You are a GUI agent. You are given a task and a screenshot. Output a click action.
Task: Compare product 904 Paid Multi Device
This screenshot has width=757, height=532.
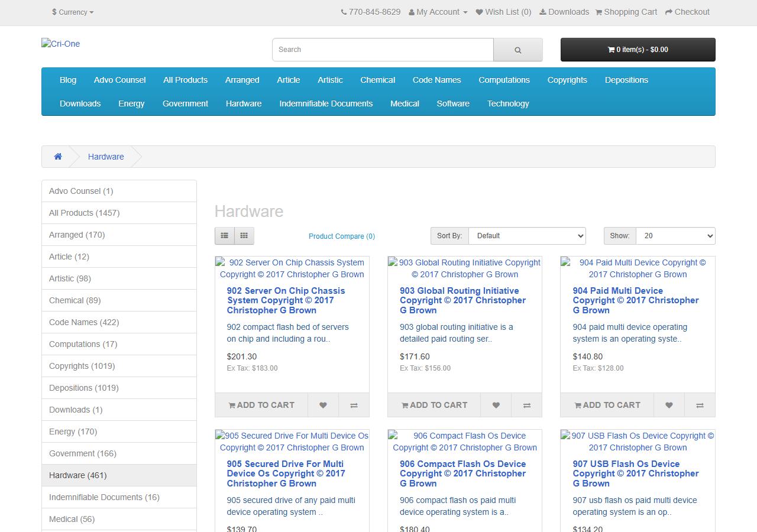tap(700, 405)
